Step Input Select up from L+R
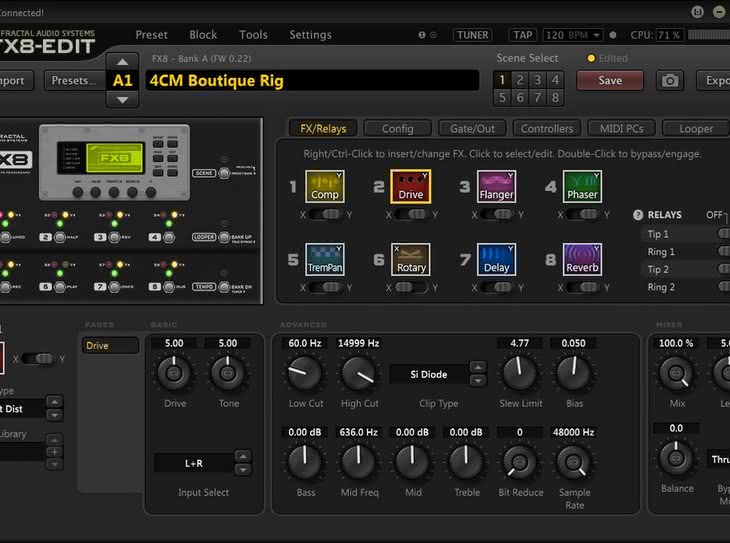The height and width of the screenshot is (543, 730). (243, 456)
